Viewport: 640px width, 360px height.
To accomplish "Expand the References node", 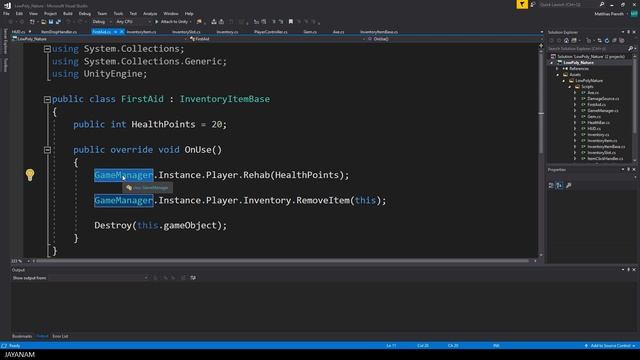I will tap(557, 69).
